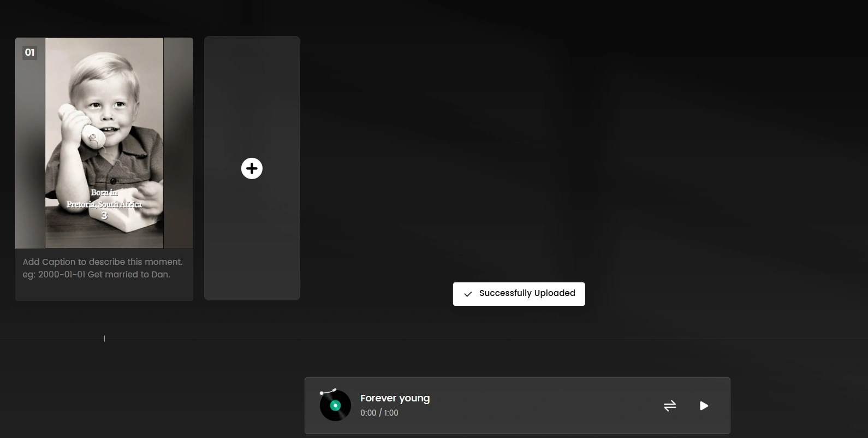Play the Forever young track
Screen dimensions: 868x438
pos(704,406)
